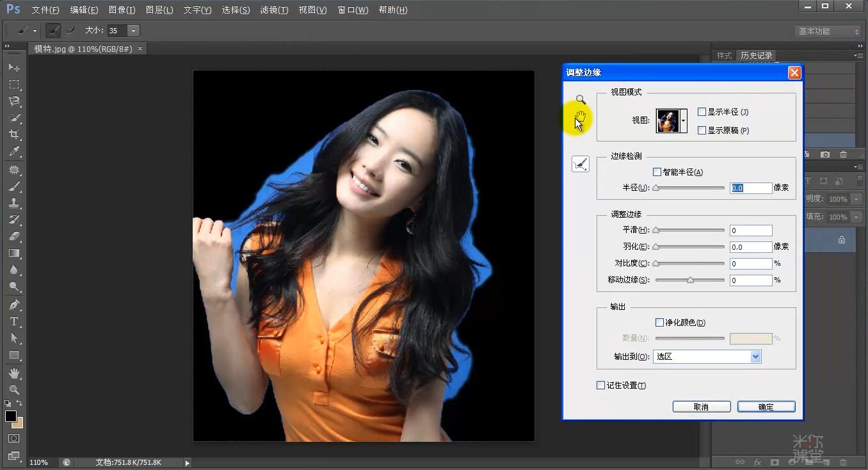Toggle the 显示半径(J) checkbox
868x470 pixels.
702,111
